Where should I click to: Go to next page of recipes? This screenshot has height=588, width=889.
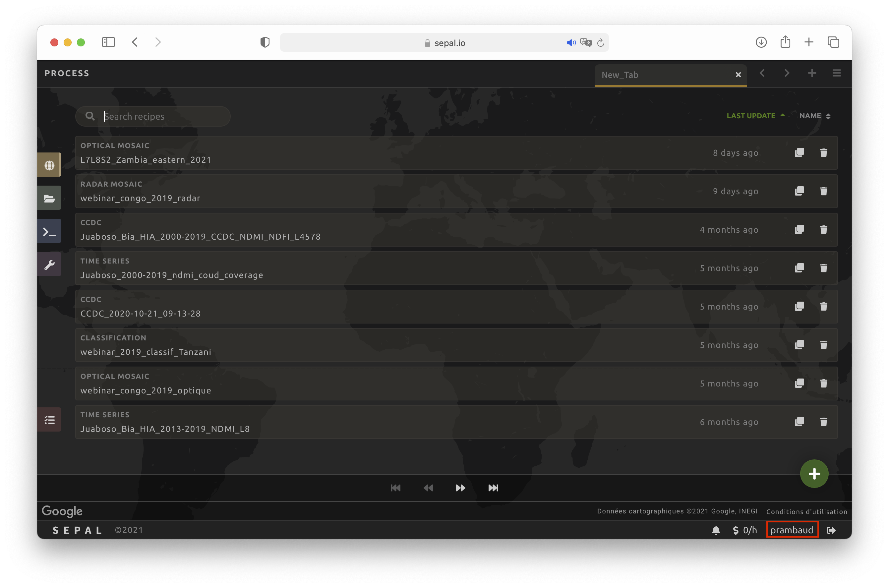point(460,488)
